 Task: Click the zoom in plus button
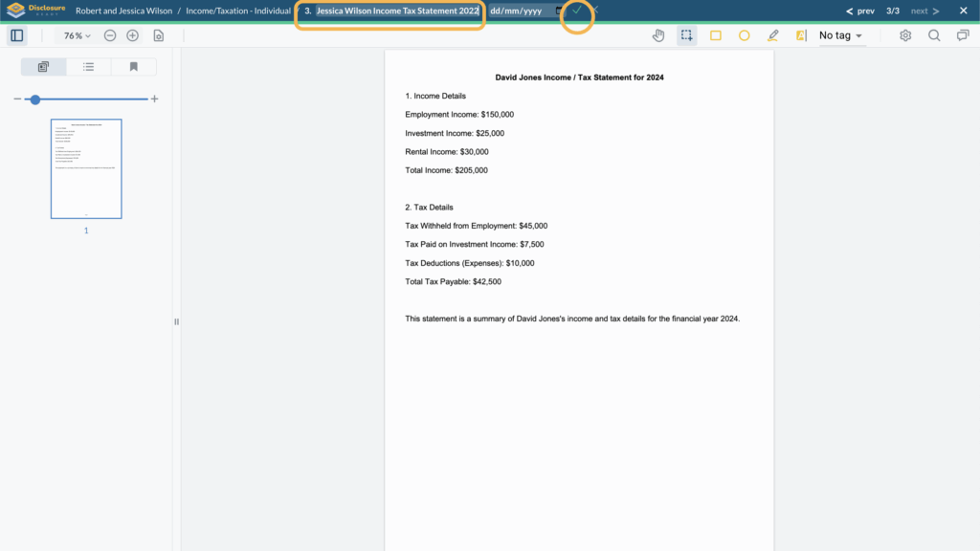click(x=133, y=35)
